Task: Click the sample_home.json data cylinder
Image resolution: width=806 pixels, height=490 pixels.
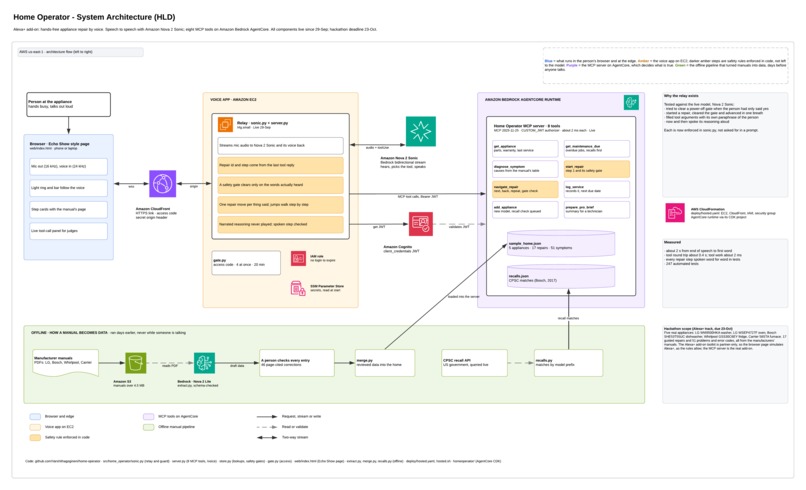Action: tap(561, 244)
